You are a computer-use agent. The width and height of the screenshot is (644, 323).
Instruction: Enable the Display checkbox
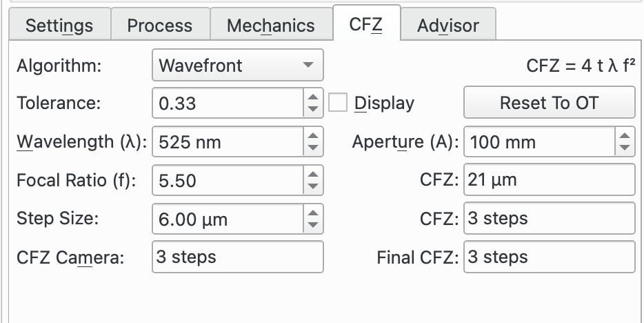coord(338,102)
